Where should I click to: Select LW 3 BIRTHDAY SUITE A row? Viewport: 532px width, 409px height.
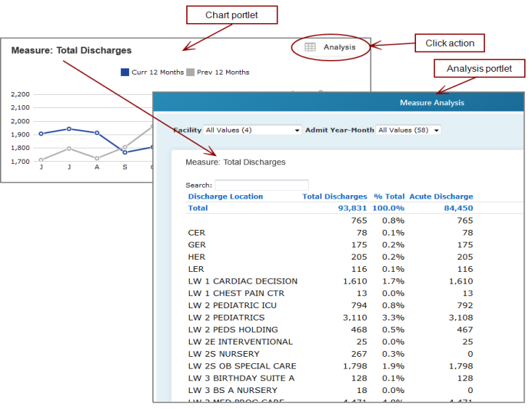[331, 378]
